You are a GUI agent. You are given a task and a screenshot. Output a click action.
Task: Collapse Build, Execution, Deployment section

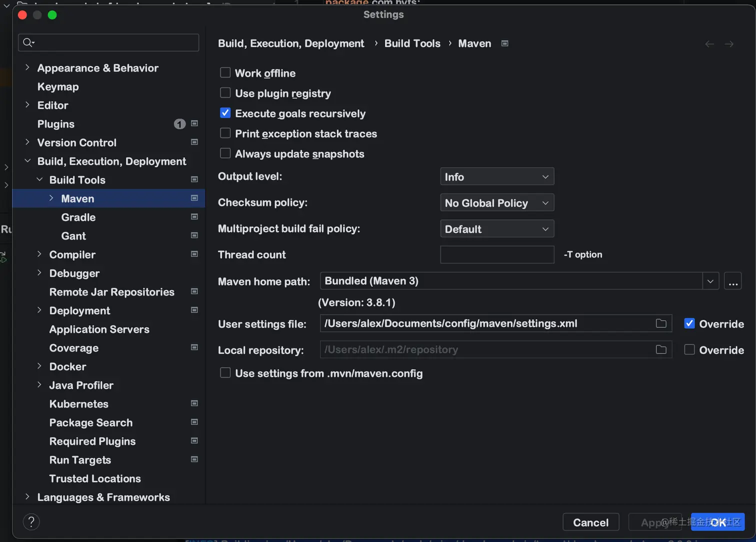click(27, 160)
